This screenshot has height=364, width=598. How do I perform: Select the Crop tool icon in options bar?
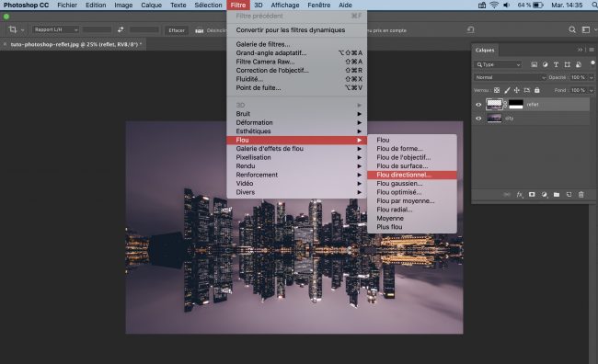point(13,29)
